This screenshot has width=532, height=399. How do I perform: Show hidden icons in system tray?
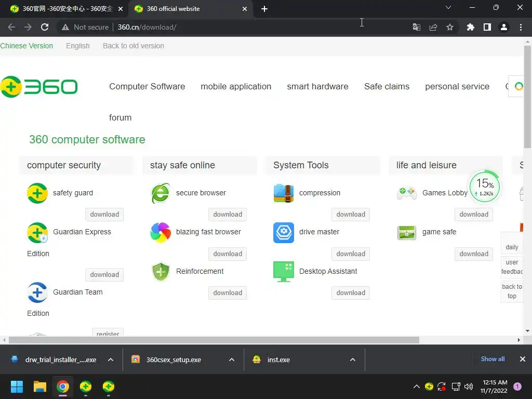pos(416,387)
